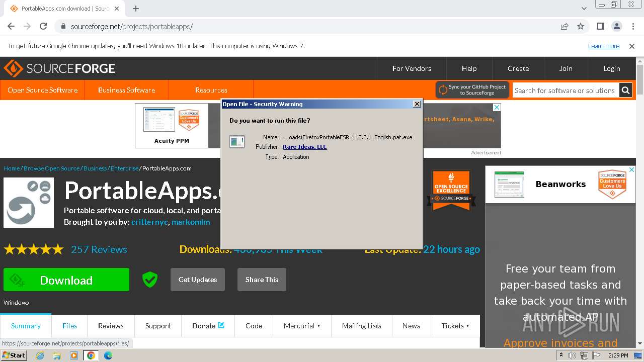The width and height of the screenshot is (644, 362).
Task: Open the For Vendors link
Action: pyautogui.click(x=412, y=68)
